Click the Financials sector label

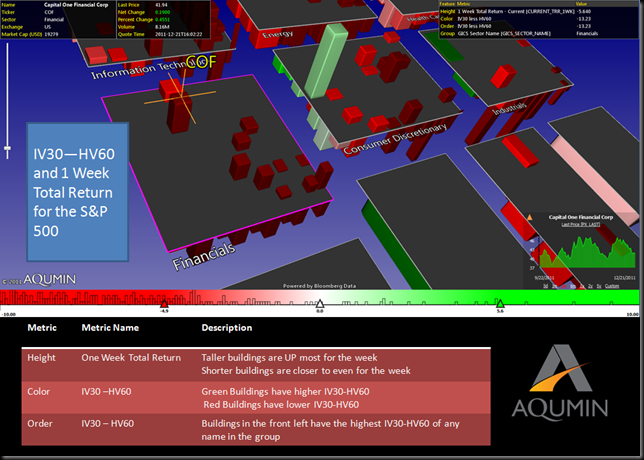204,257
